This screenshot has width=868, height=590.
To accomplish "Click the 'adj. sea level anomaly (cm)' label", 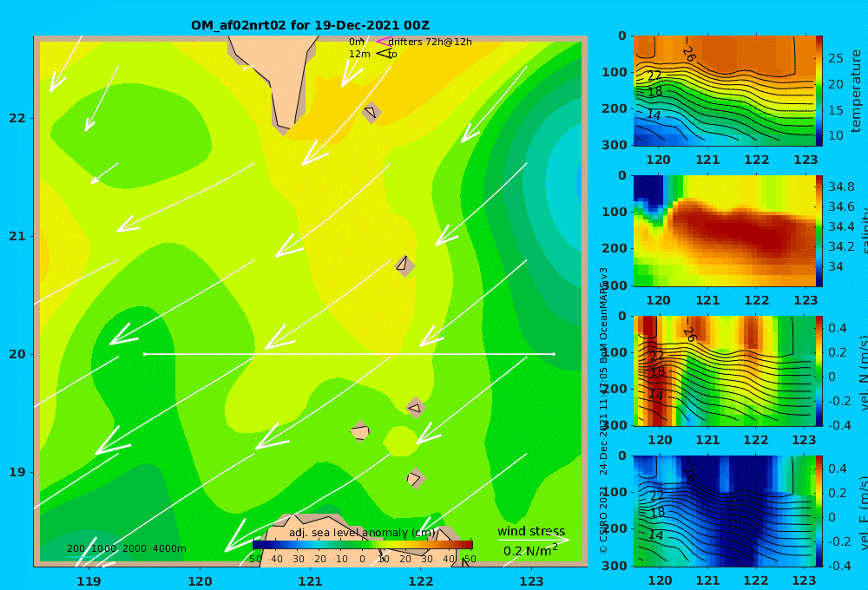I will [363, 533].
